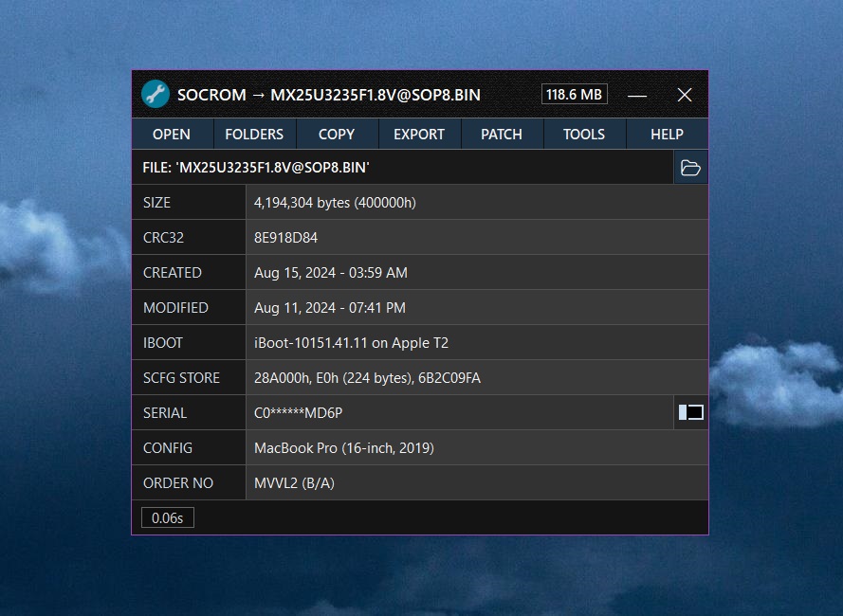
Task: Open the HELP menu
Action: click(x=668, y=134)
